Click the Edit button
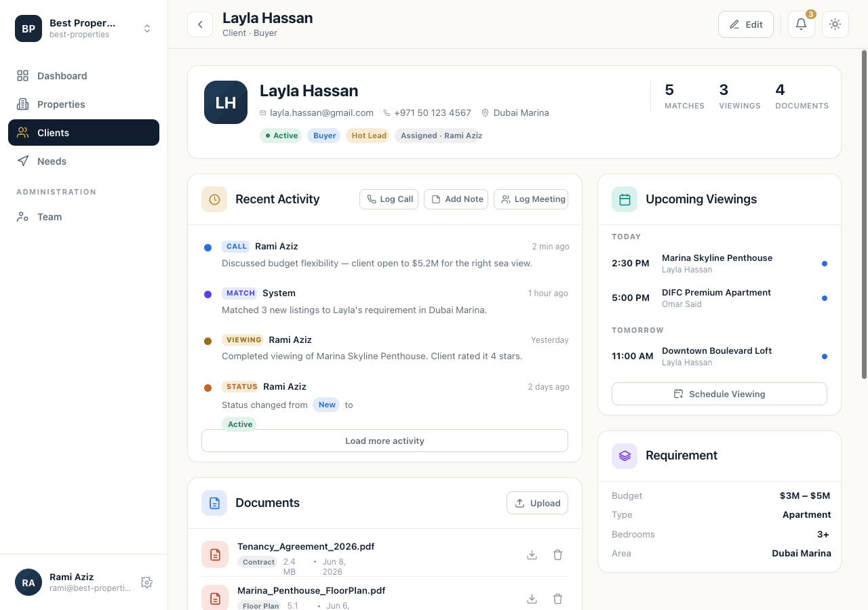The image size is (868, 610). 745,24
